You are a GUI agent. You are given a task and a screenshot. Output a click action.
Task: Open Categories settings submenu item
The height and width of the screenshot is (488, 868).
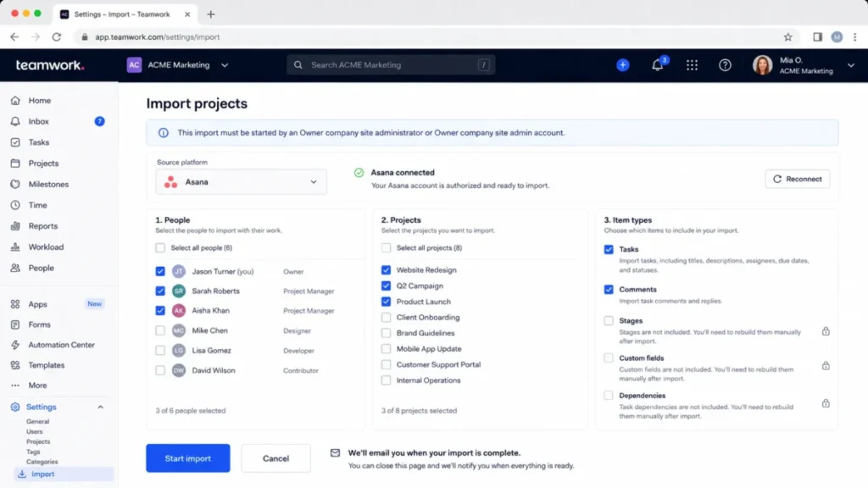point(42,462)
